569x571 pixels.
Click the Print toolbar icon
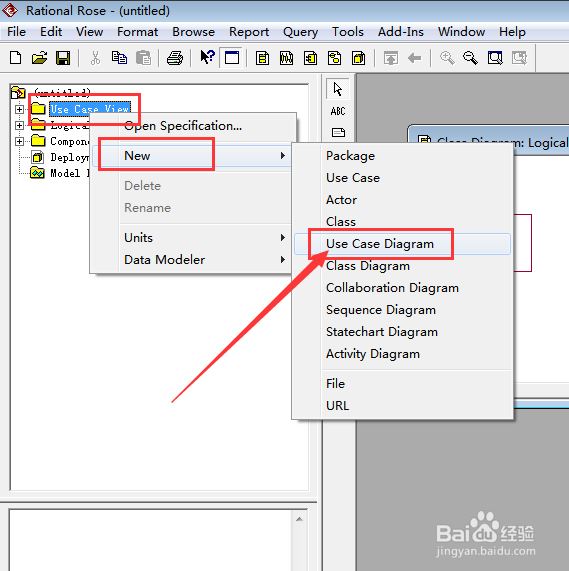175,58
